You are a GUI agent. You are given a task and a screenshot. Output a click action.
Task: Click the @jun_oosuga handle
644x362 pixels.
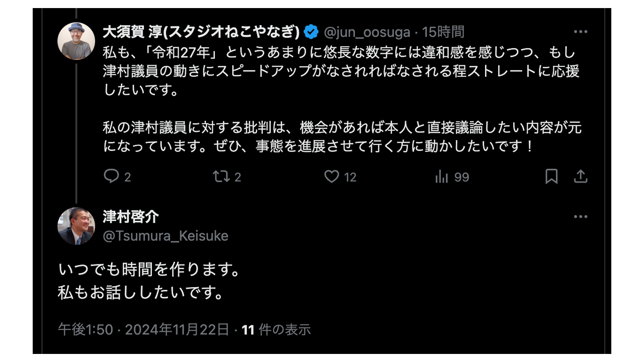coord(367,32)
